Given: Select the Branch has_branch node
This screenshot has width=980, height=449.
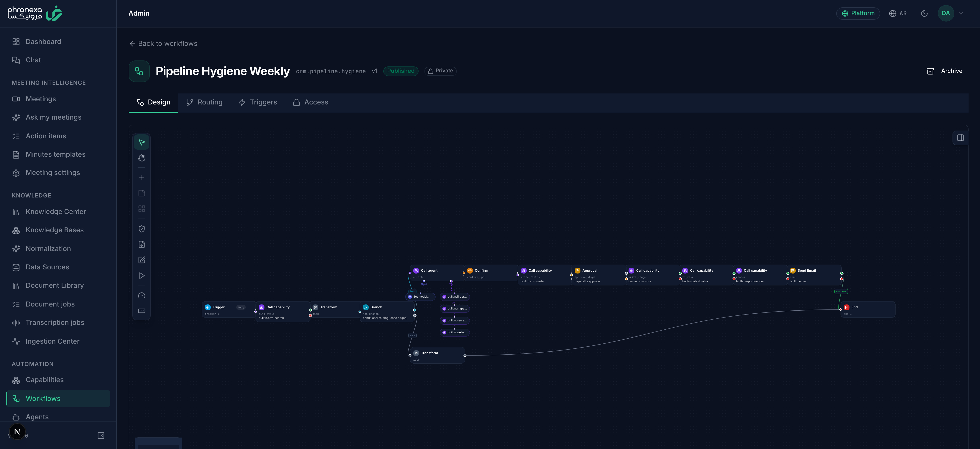Looking at the screenshot, I should (387, 312).
